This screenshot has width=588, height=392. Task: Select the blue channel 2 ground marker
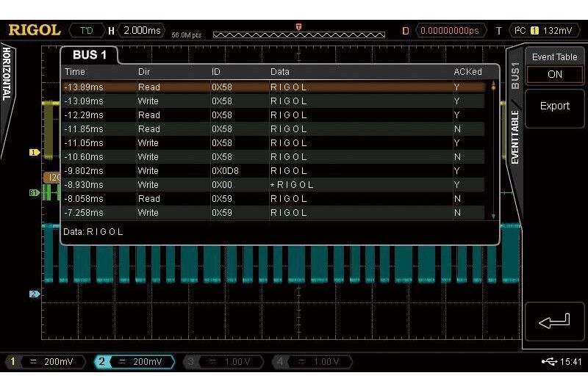coord(33,294)
